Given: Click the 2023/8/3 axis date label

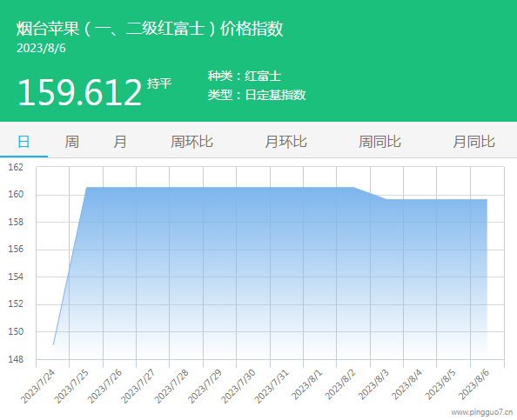Looking at the screenshot, I should [x=373, y=384].
